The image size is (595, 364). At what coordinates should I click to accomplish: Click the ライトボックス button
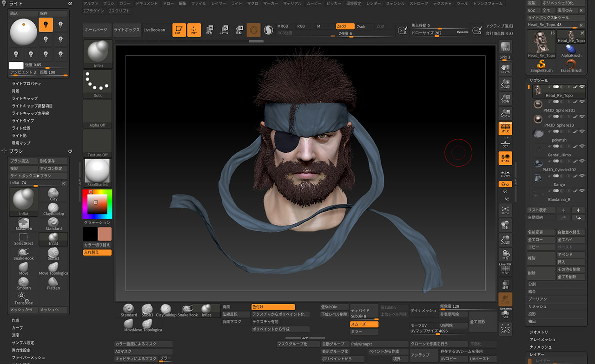pos(127,30)
